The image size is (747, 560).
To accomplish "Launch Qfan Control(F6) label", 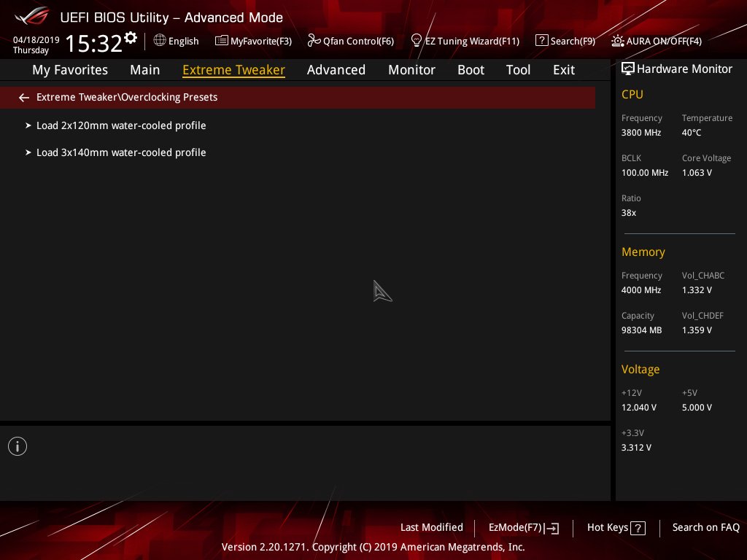I will 358,42.
